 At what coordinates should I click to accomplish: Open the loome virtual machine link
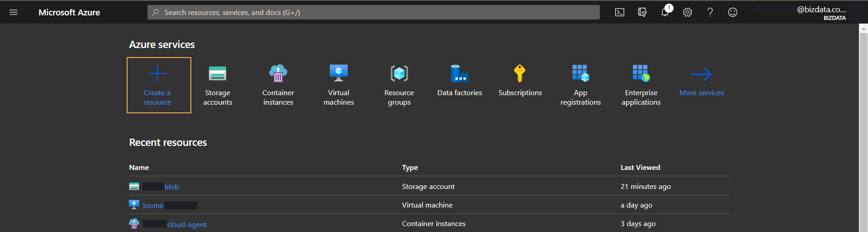point(153,205)
